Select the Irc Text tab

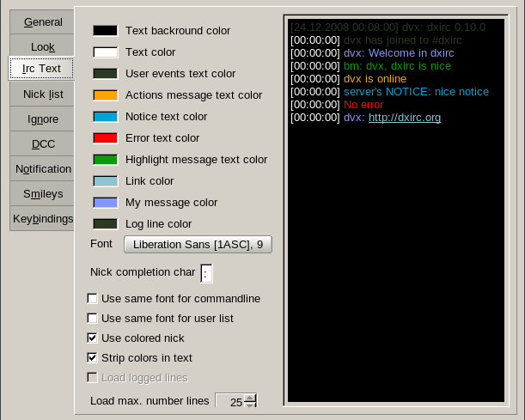(x=41, y=69)
